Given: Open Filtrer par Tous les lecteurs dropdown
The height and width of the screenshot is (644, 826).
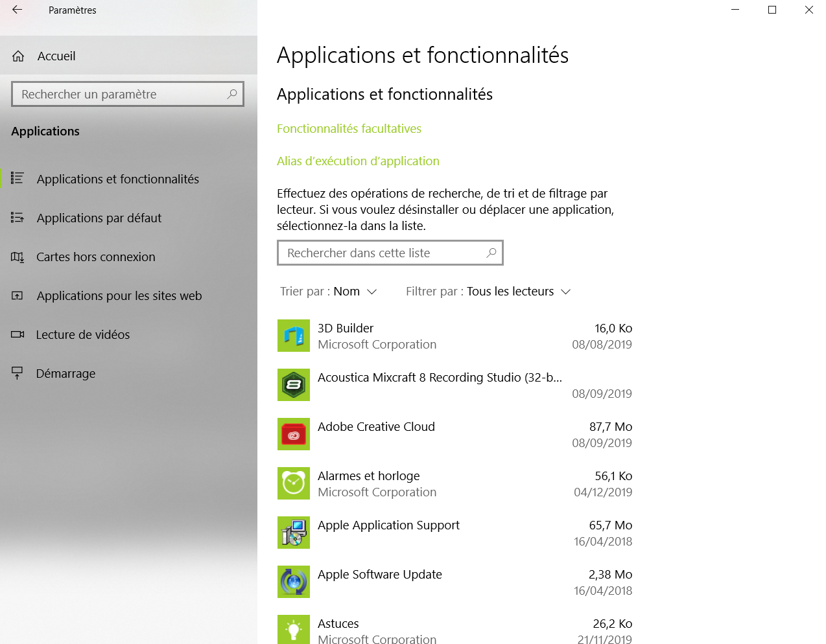Looking at the screenshot, I should (x=489, y=292).
